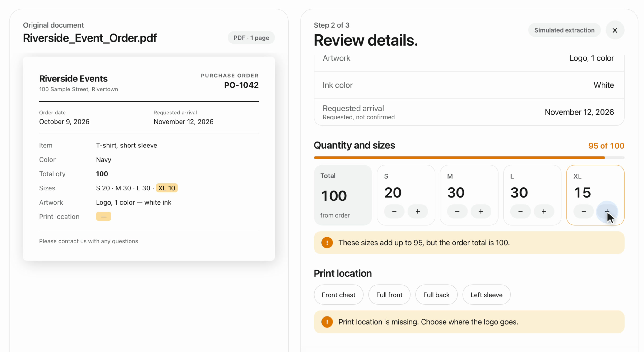Click the sizes mismatch warning icon

(327, 243)
